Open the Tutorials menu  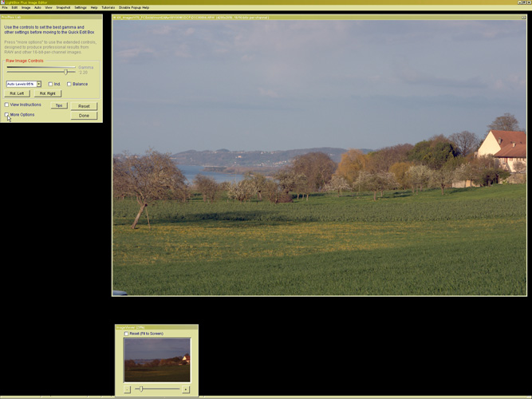108,7
